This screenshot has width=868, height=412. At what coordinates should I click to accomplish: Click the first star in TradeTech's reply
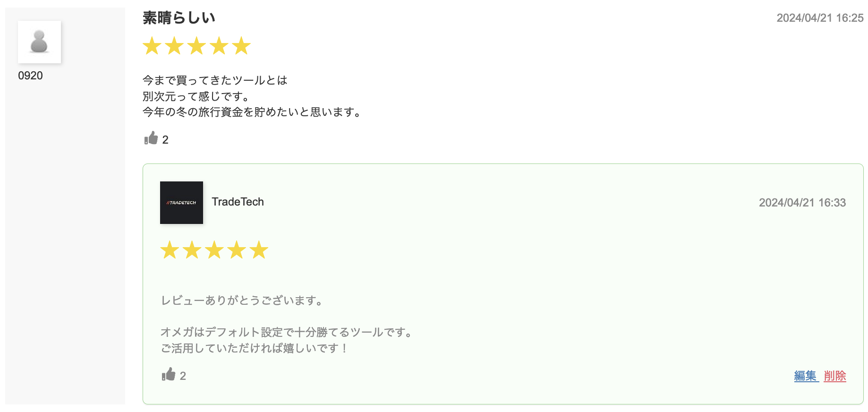[x=170, y=250]
